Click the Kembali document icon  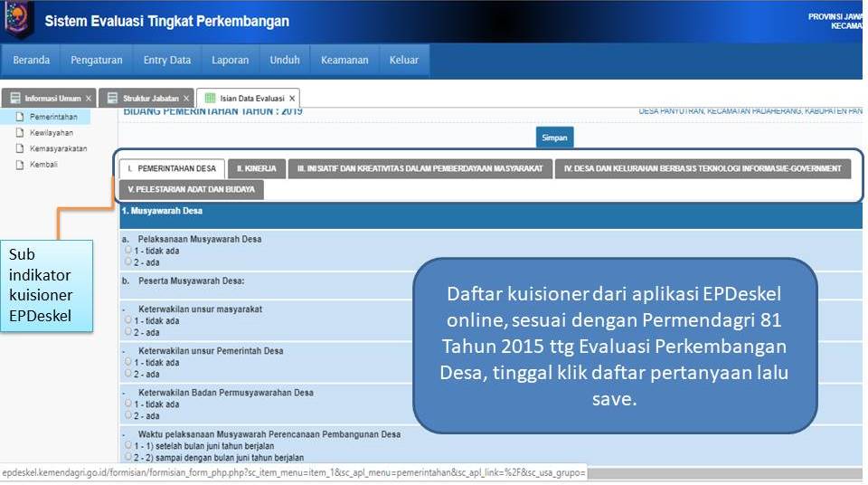[x=20, y=165]
